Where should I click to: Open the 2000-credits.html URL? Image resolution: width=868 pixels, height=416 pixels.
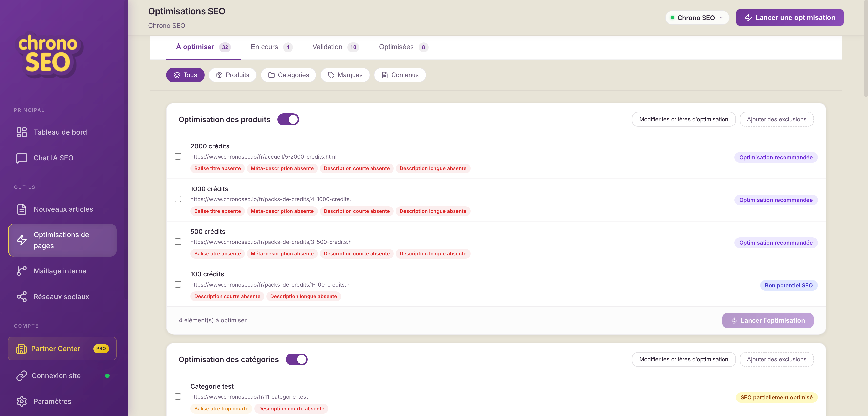pos(263,157)
